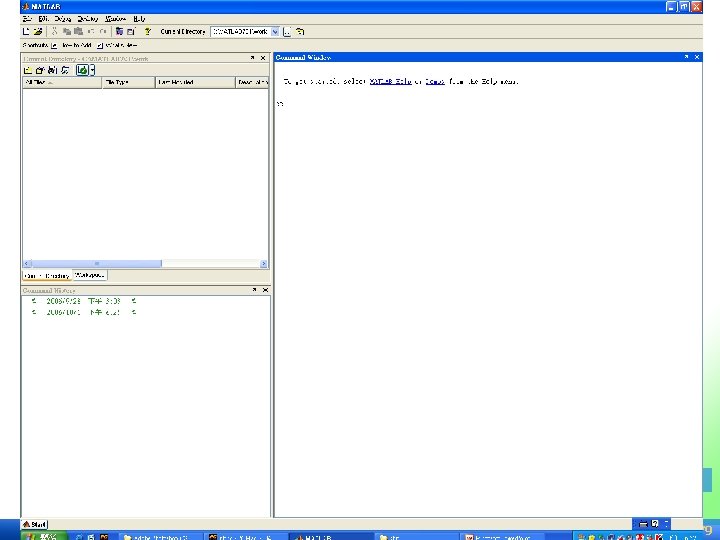Click New folder icon in Current Directory panel
The image size is (720, 540).
(x=28, y=70)
